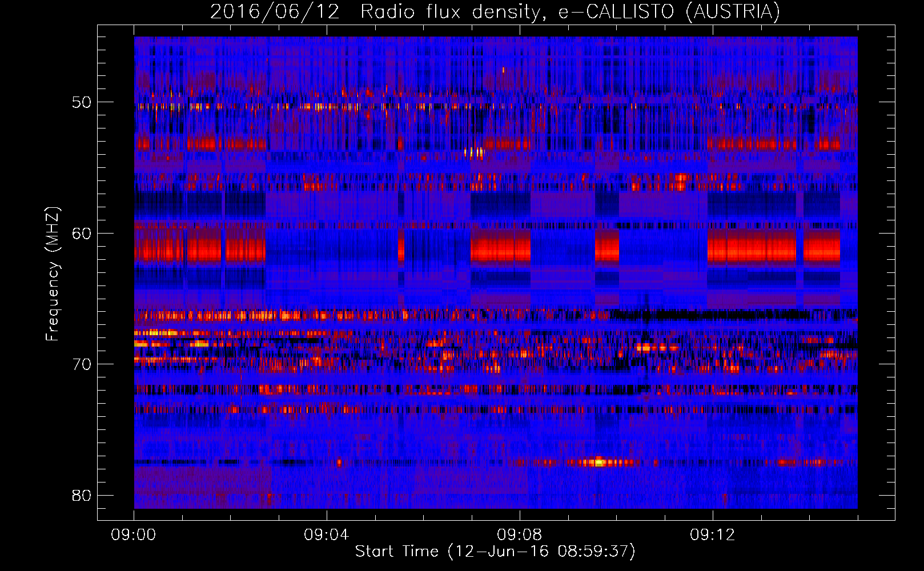Click the 09:04 time tick label

pyautogui.click(x=327, y=535)
